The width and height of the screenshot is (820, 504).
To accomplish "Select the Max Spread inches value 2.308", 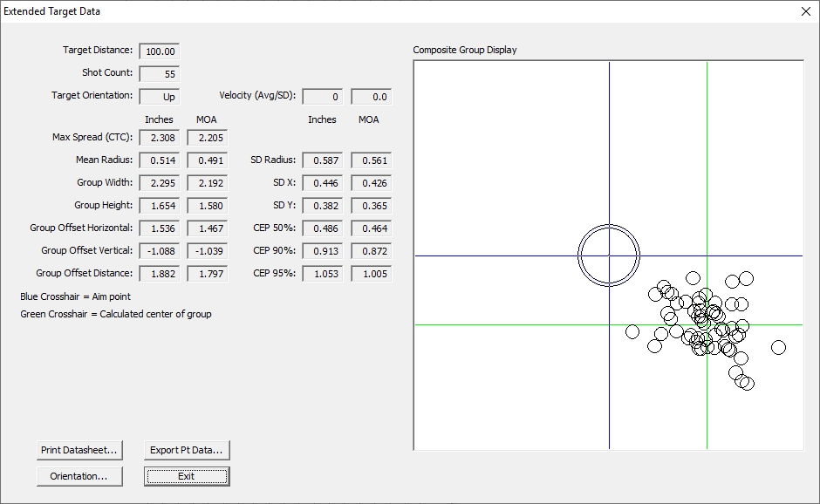I will pyautogui.click(x=160, y=138).
